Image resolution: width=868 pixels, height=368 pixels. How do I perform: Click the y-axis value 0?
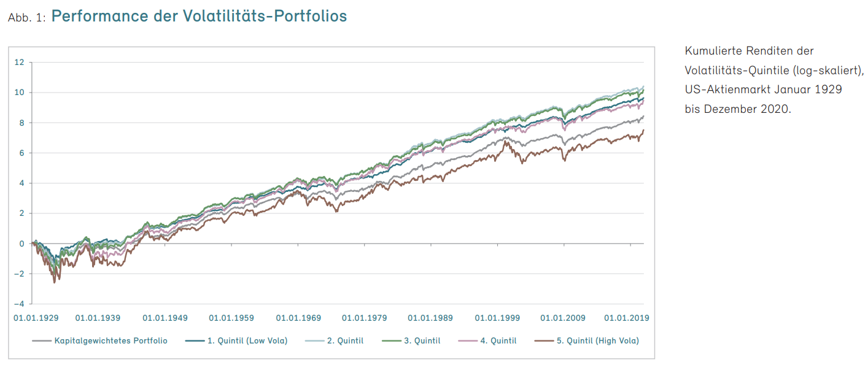click(x=21, y=243)
